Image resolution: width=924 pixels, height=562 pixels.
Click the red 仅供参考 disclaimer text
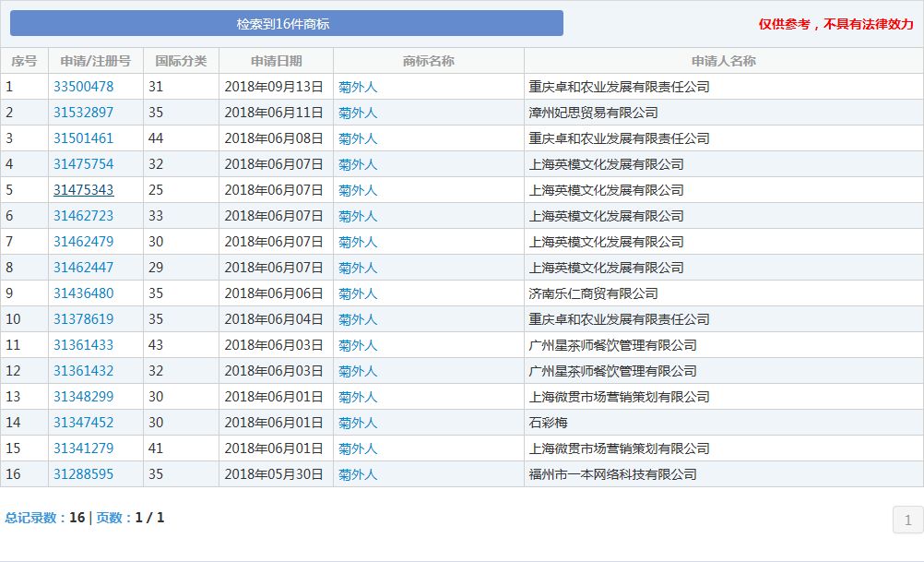[835, 24]
